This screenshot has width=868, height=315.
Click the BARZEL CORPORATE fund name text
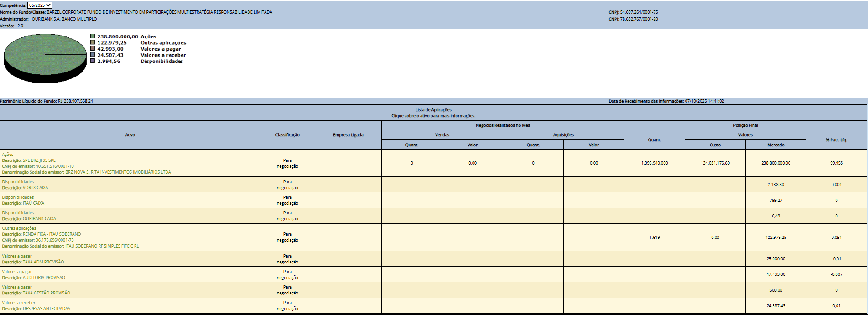coord(160,12)
